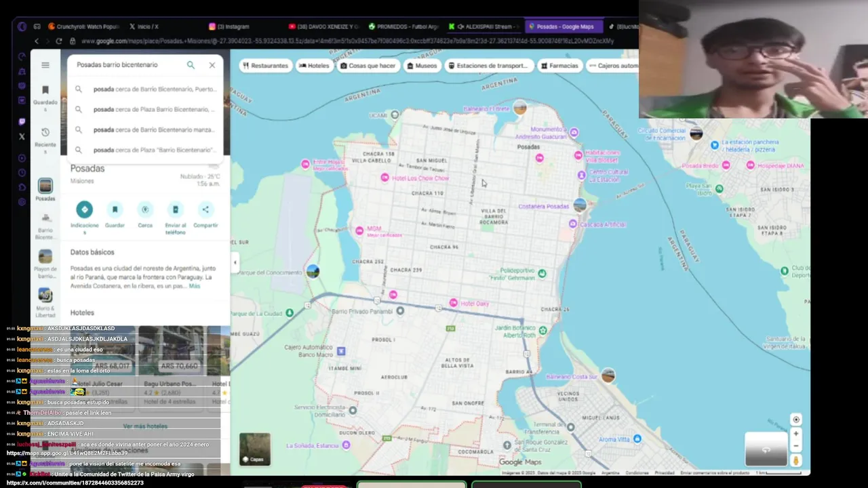Click the Jardín Botánico Alberto Roth marker

(x=543, y=330)
